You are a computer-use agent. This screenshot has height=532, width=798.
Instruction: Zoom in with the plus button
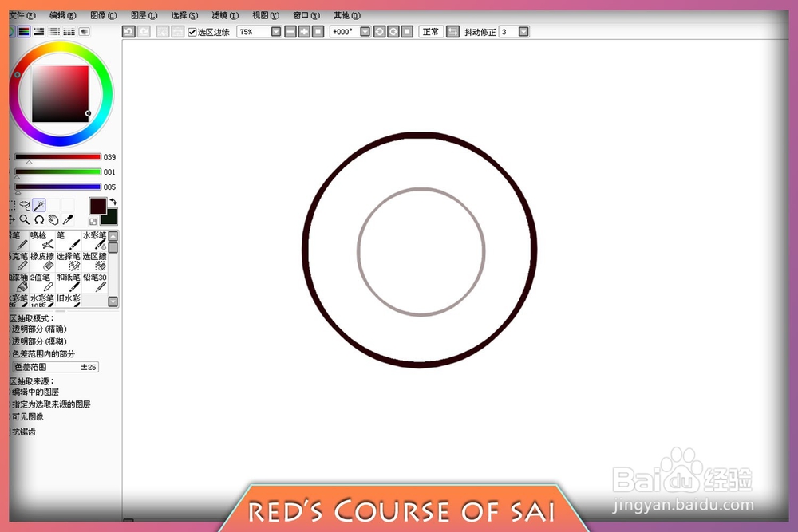(x=304, y=32)
